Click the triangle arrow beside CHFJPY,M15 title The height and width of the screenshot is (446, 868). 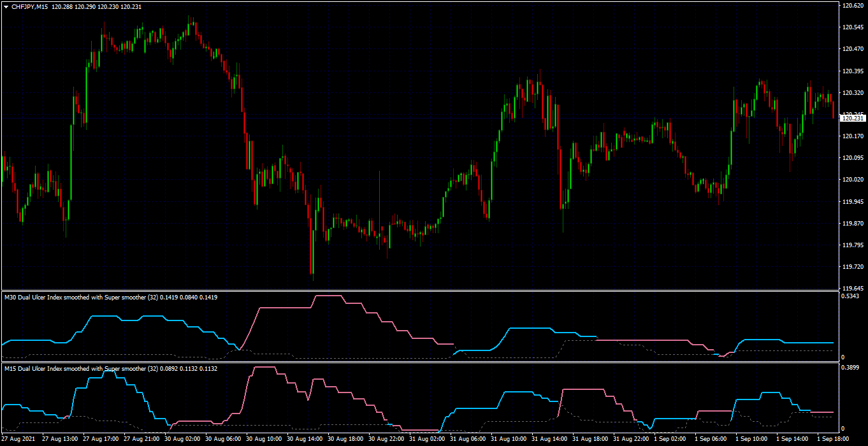click(6, 6)
